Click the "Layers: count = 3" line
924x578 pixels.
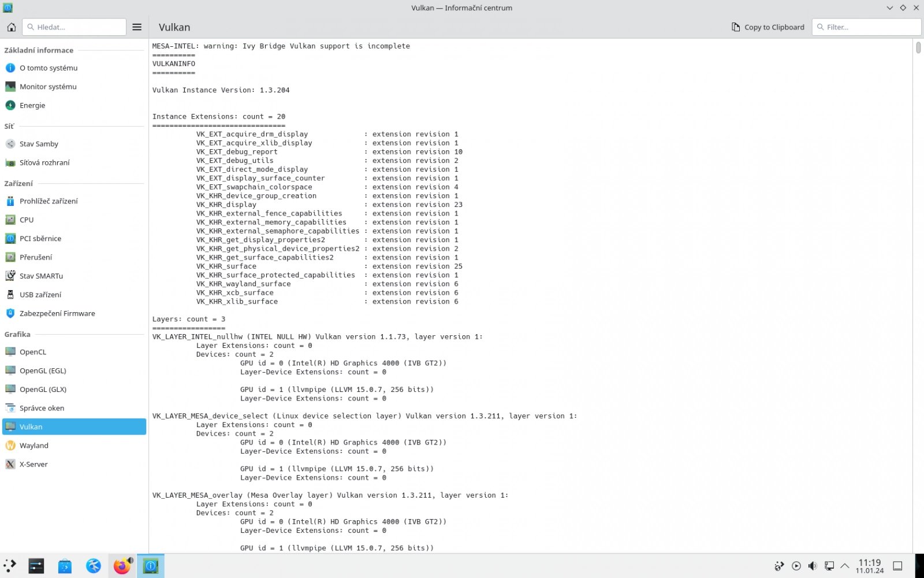pos(189,319)
